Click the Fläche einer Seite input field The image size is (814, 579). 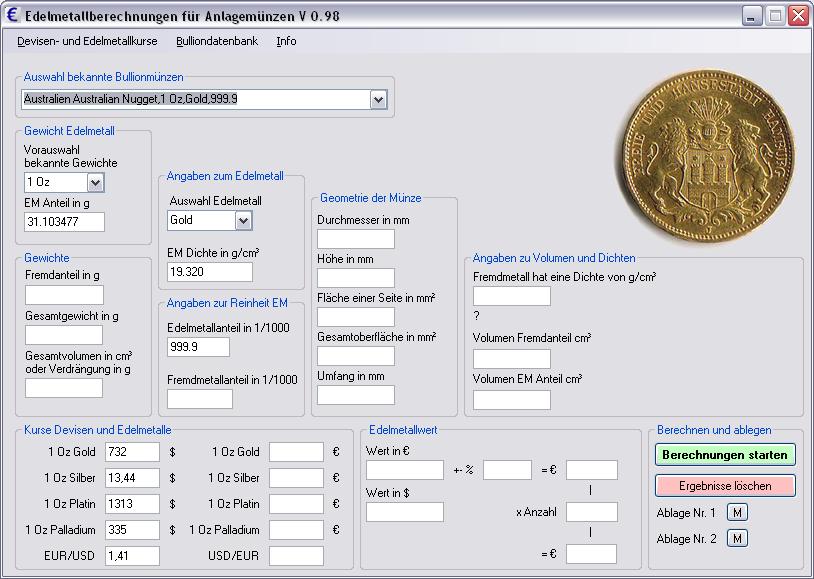tap(356, 317)
